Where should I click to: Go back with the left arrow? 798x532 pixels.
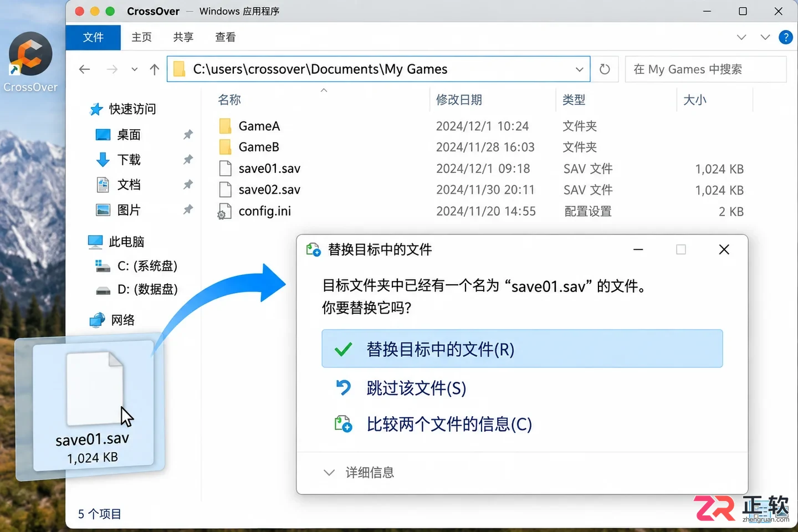[84, 69]
